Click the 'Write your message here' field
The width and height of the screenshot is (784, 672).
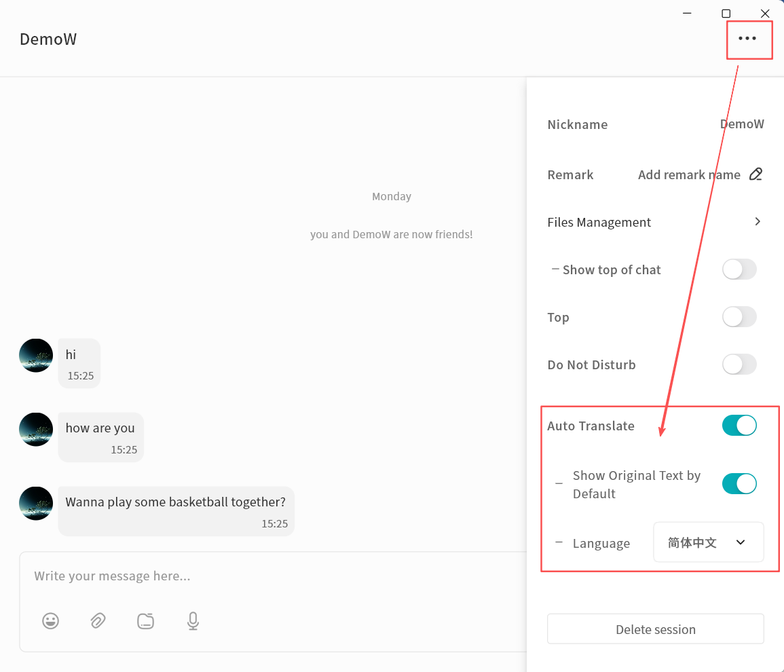pos(272,576)
